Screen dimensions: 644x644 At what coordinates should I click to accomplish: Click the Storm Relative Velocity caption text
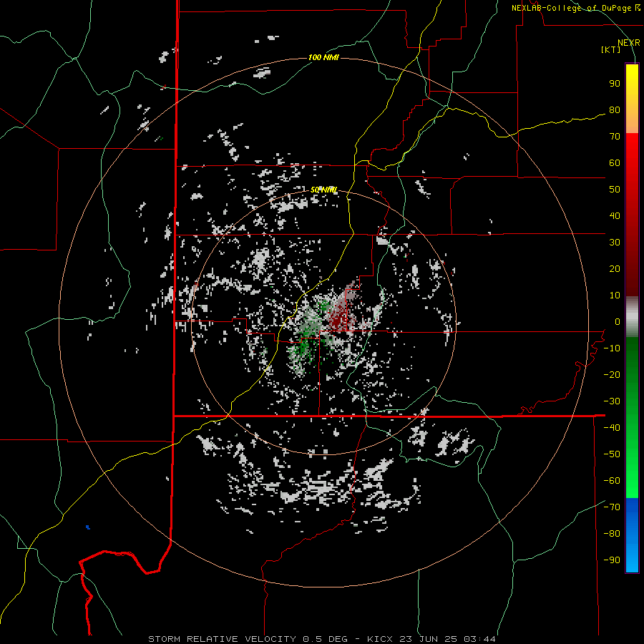tap(321, 639)
